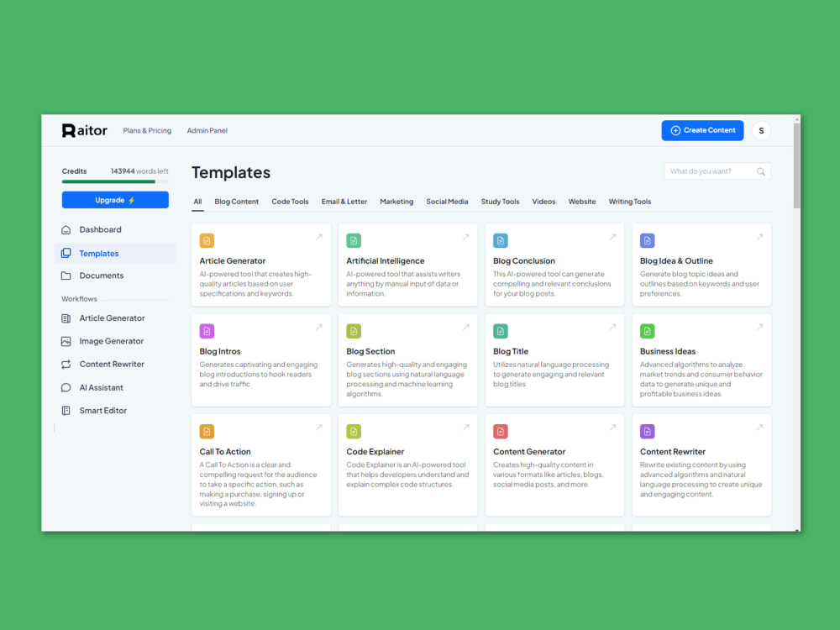Click the olive Blog Section card icon

tap(354, 331)
